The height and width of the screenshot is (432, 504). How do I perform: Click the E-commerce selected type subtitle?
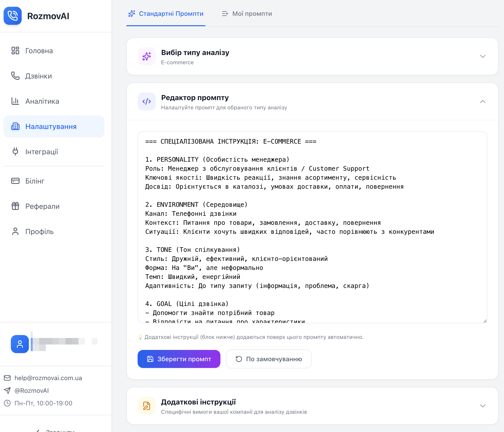point(177,62)
